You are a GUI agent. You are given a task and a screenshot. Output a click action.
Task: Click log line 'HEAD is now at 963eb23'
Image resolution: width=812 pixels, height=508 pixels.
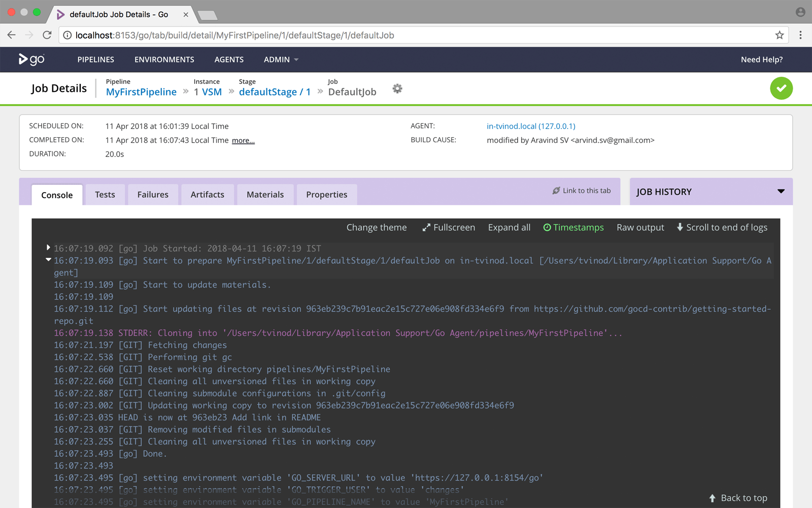[187, 418]
